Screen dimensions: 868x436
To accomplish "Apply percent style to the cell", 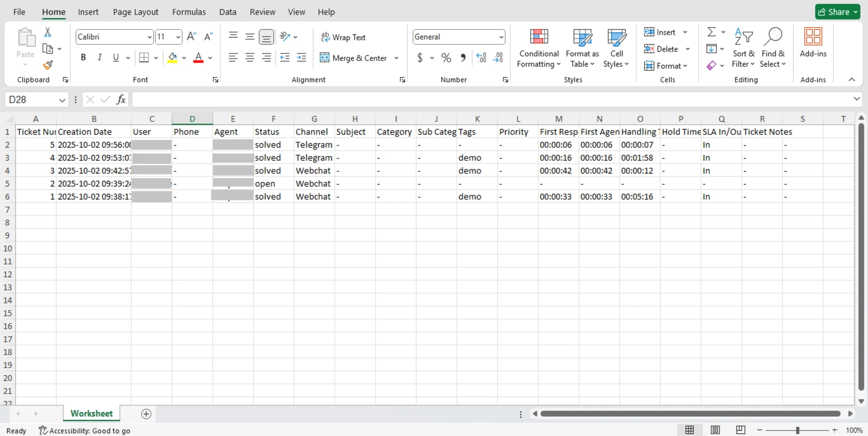I will click(x=446, y=58).
